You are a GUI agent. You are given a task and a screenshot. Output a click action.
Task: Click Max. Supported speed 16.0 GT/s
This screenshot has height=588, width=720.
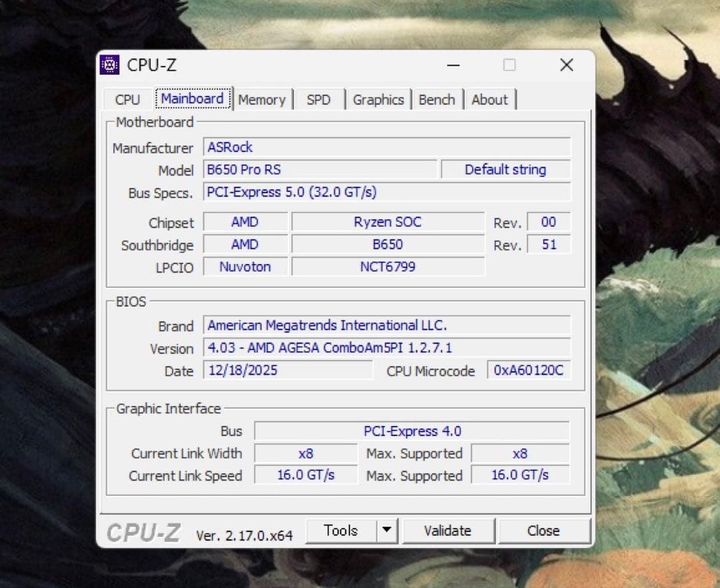point(520,475)
